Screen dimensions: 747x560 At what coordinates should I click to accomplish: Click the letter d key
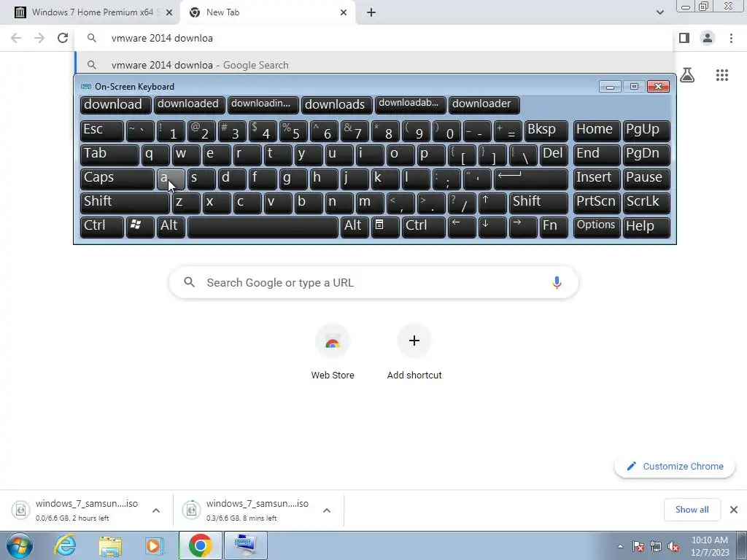[x=232, y=179]
